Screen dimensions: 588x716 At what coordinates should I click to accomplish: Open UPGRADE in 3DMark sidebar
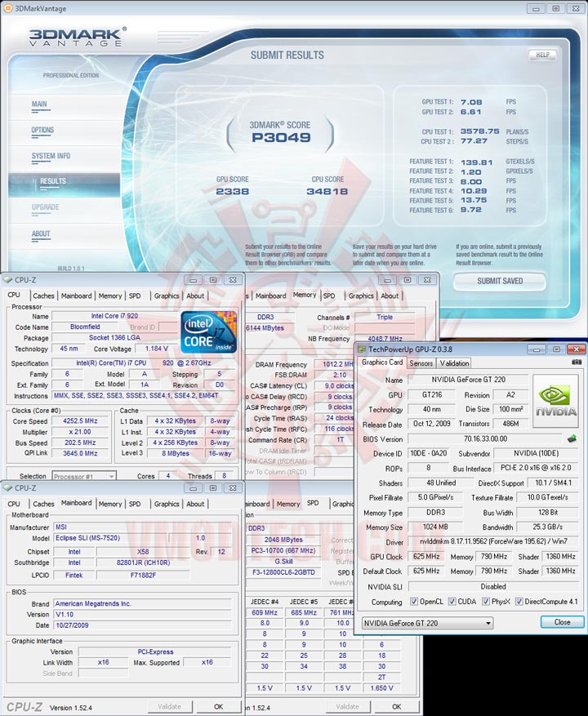pyautogui.click(x=45, y=207)
